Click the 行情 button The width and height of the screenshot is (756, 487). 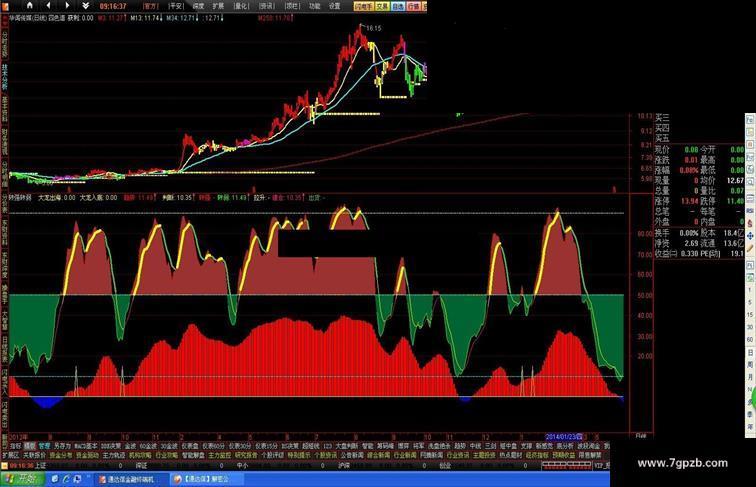(x=414, y=6)
